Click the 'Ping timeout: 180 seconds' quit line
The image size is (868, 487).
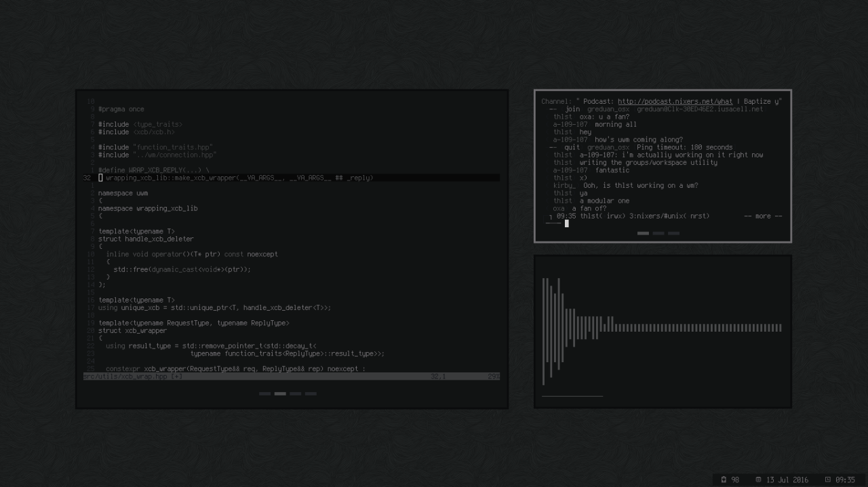[684, 147]
